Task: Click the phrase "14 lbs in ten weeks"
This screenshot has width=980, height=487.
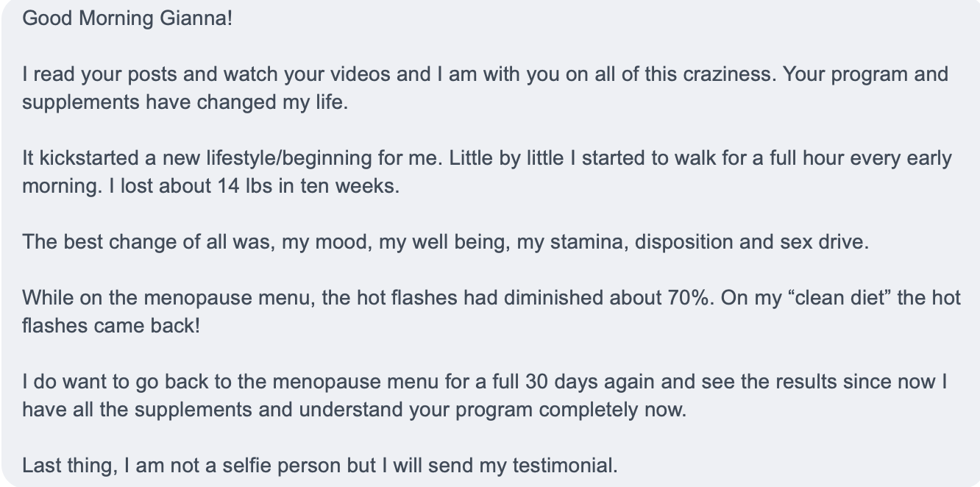Action: [x=307, y=186]
